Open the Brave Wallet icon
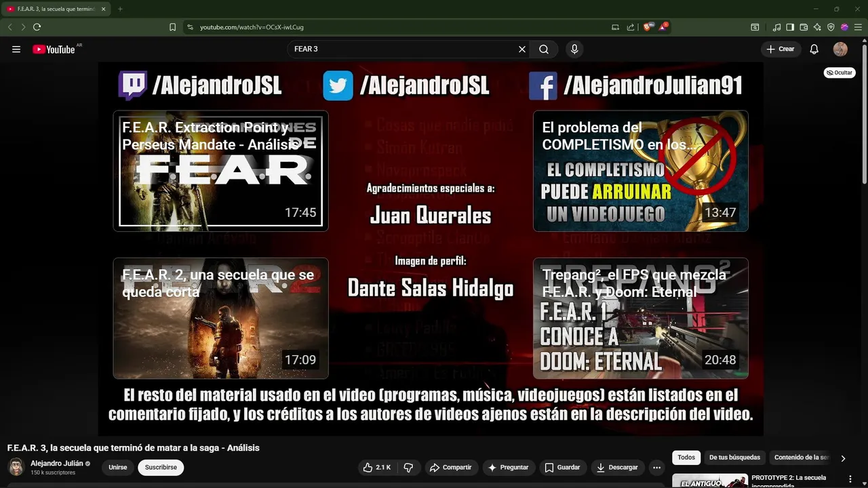Viewport: 868px width, 488px height. [804, 27]
